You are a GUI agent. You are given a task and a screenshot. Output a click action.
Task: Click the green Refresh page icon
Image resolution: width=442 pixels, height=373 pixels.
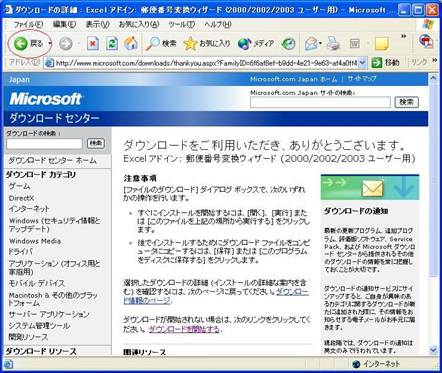tap(112, 44)
